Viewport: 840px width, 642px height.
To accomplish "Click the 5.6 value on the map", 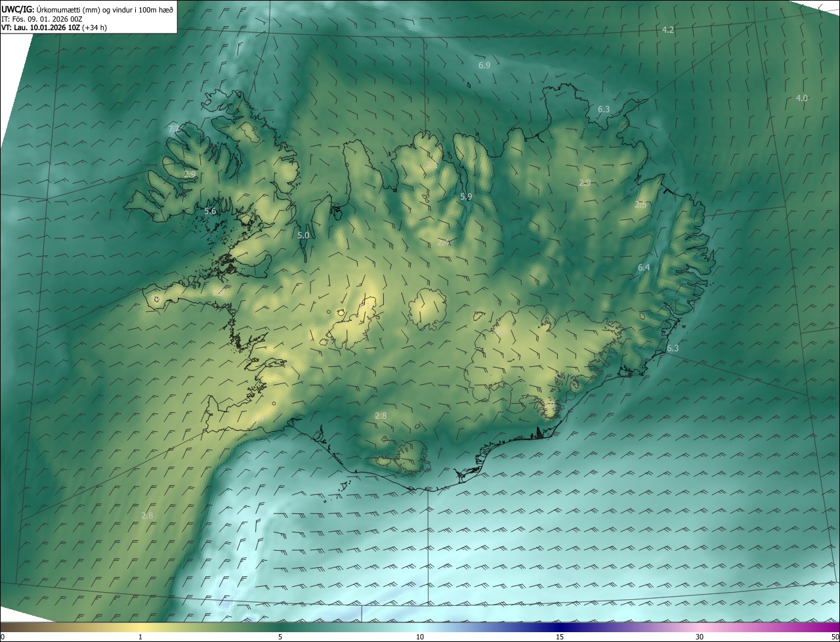I will pyautogui.click(x=210, y=211).
